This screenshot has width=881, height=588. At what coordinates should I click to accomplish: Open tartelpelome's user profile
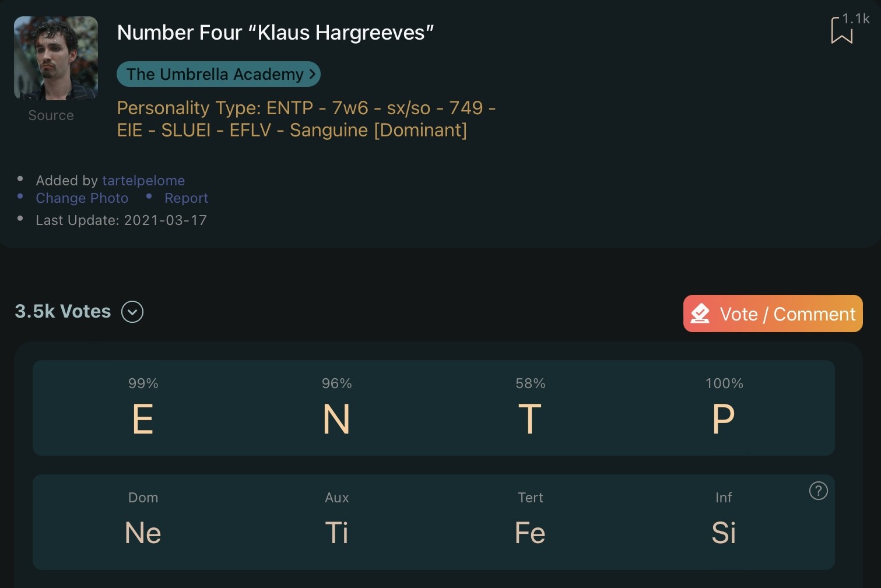[x=143, y=181]
